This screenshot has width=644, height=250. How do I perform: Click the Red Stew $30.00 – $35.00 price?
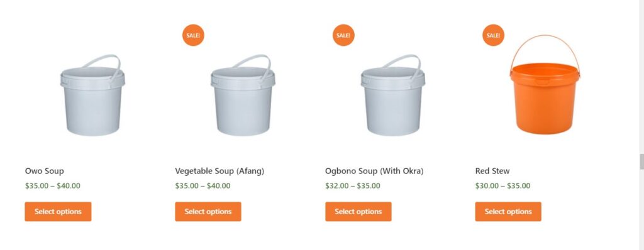[x=502, y=186]
